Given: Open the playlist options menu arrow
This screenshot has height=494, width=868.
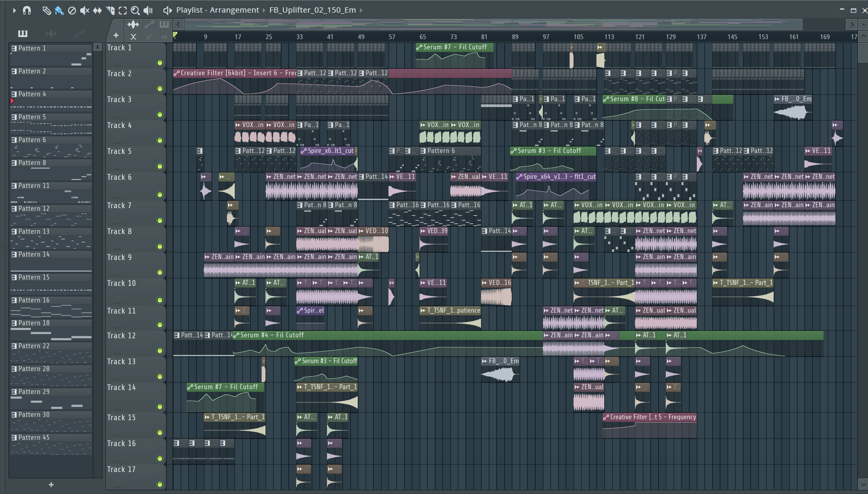Looking at the screenshot, I should click(x=14, y=11).
